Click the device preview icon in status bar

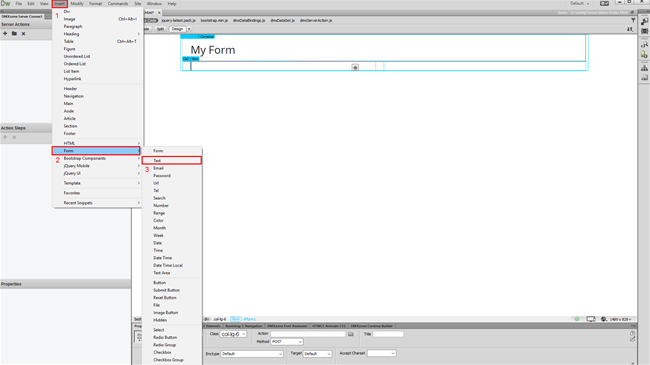(591, 319)
